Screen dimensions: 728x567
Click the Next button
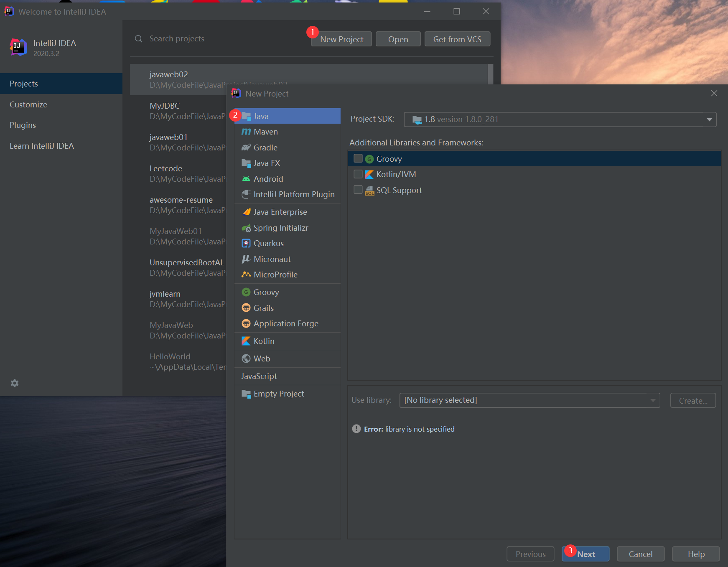(585, 554)
